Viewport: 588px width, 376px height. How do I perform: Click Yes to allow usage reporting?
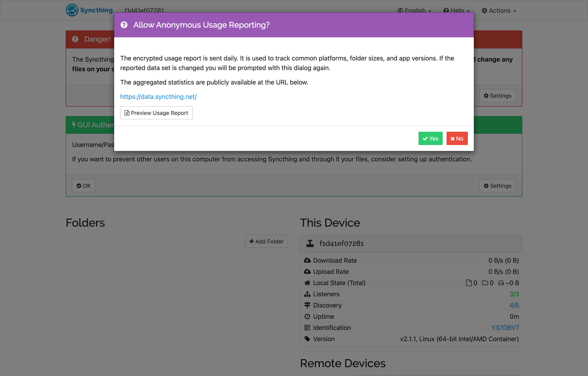431,138
